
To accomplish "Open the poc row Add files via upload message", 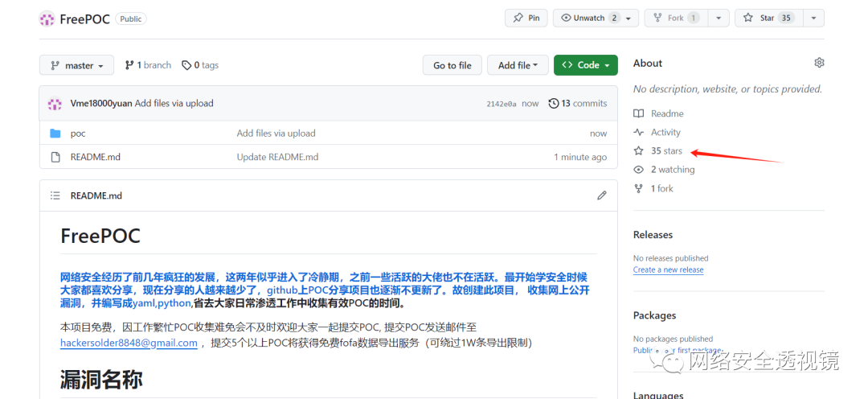I will coord(276,133).
